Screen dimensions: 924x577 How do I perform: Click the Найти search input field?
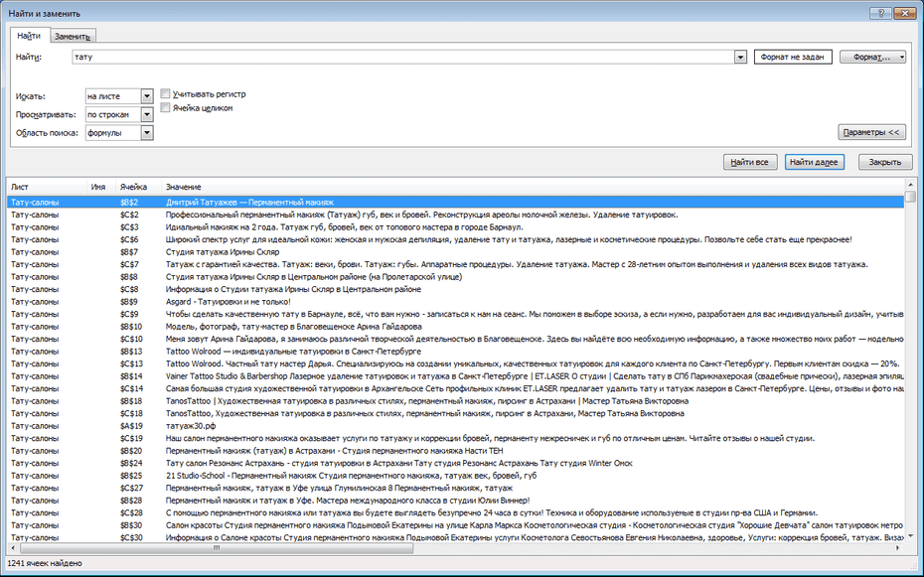(x=403, y=58)
